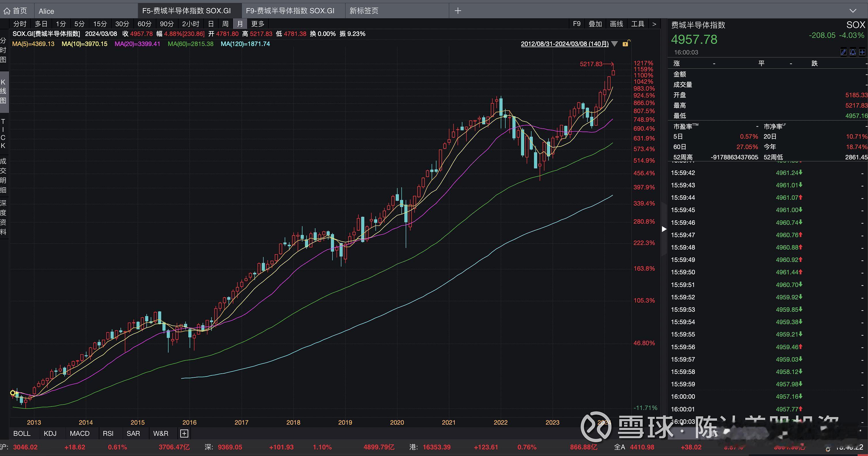The width and height of the screenshot is (868, 456).
Task: Select 多日 timeframe
Action: pyautogui.click(x=41, y=24)
